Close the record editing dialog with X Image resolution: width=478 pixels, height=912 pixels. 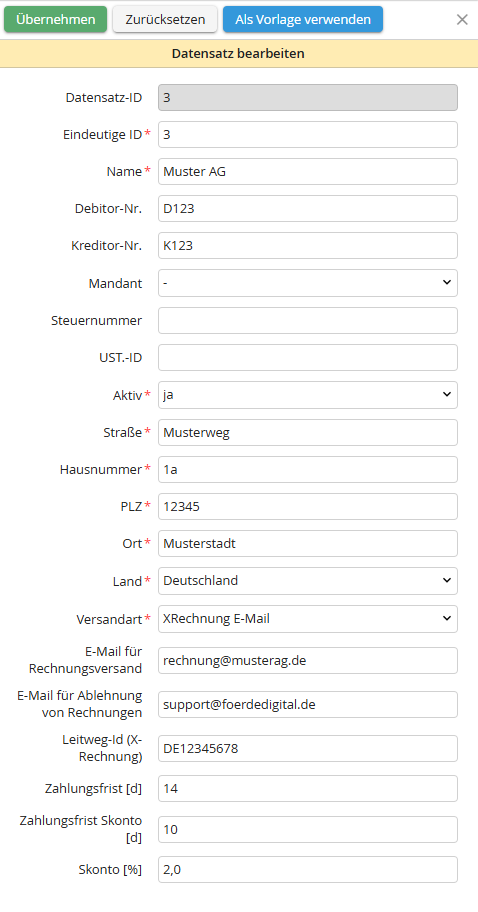(x=462, y=20)
